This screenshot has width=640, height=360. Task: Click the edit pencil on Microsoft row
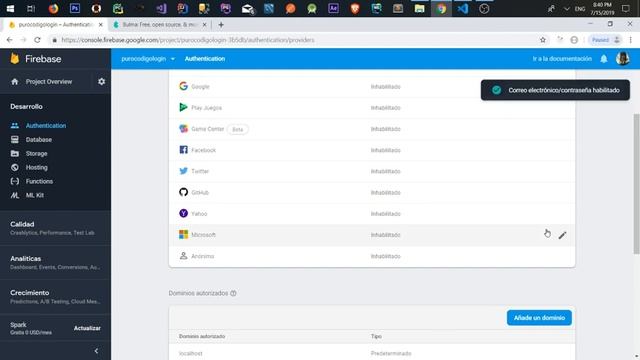[562, 235]
